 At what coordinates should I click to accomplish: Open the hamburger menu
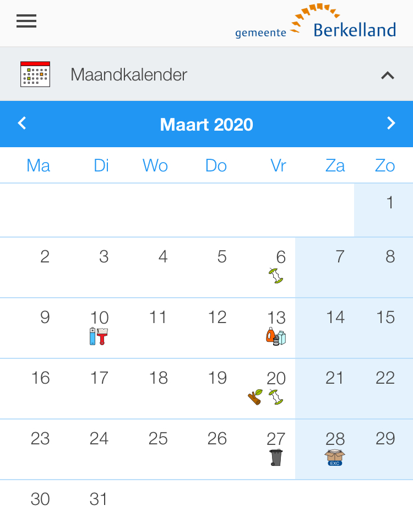click(x=26, y=21)
